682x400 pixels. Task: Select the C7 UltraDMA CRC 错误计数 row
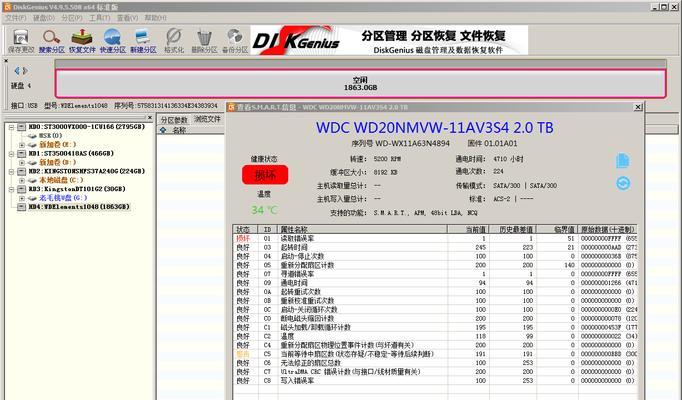(x=435, y=372)
